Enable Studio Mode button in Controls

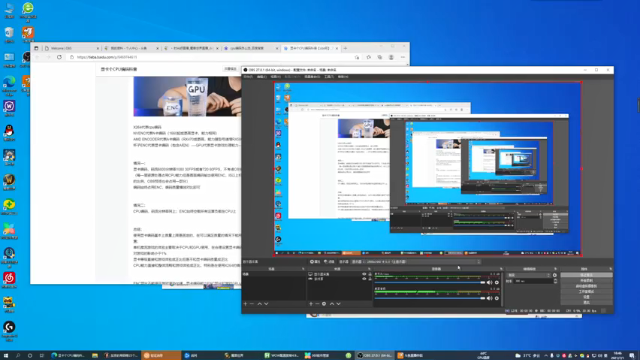587,292
